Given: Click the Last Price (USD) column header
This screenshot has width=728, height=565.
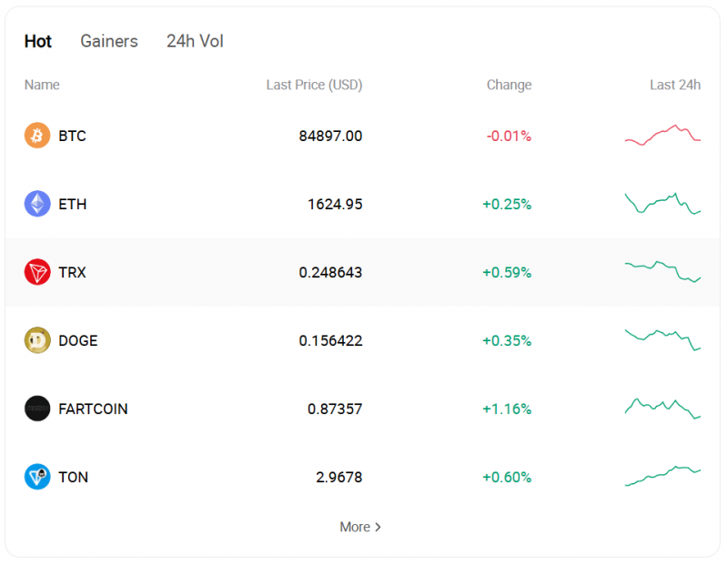Looking at the screenshot, I should coord(314,85).
